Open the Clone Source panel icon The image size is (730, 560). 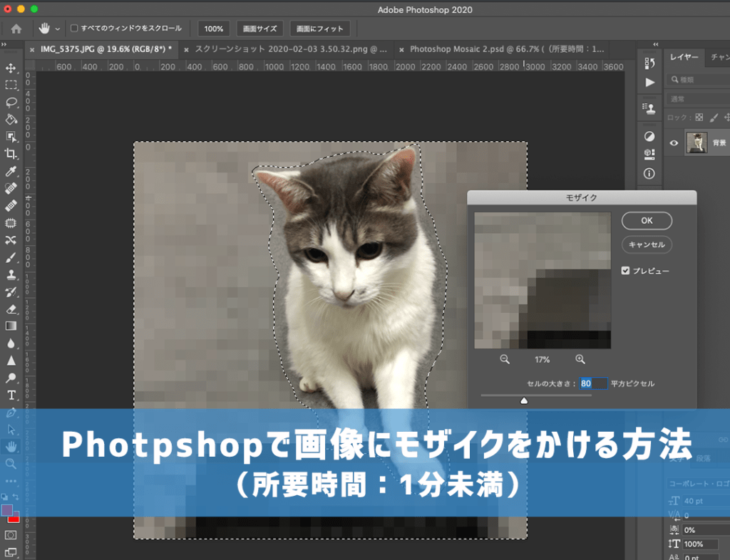649,109
